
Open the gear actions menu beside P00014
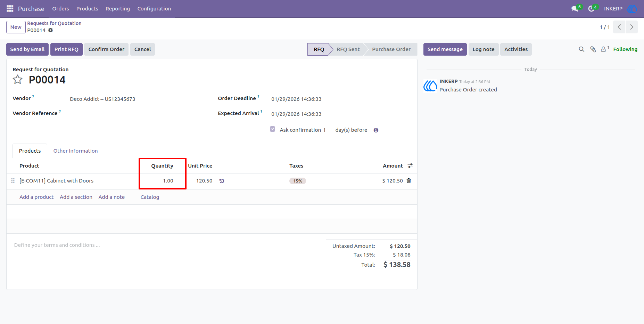[51, 30]
